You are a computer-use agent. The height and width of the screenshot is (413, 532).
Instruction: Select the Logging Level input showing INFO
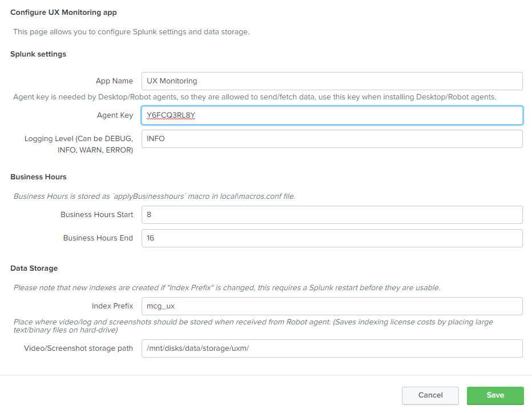pos(332,139)
